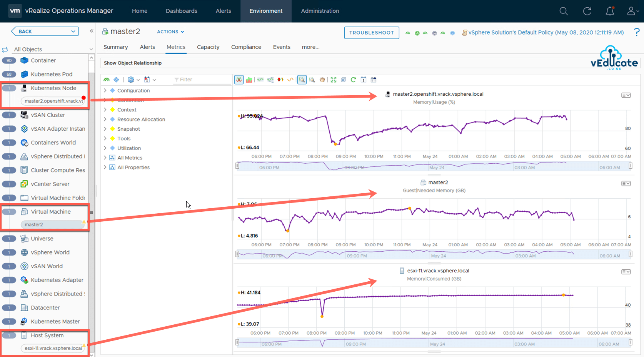
Task: Open the gear settings dropdown in metric toolbar
Action: (133, 80)
